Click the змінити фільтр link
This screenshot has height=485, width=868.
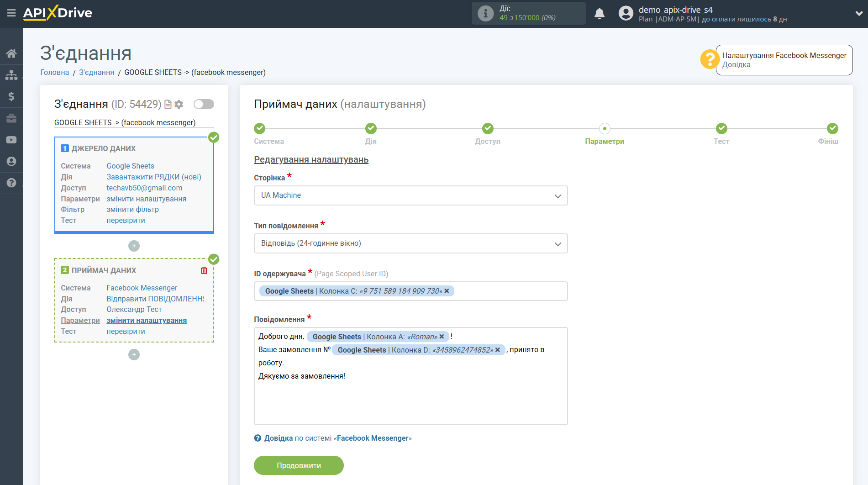(x=132, y=209)
